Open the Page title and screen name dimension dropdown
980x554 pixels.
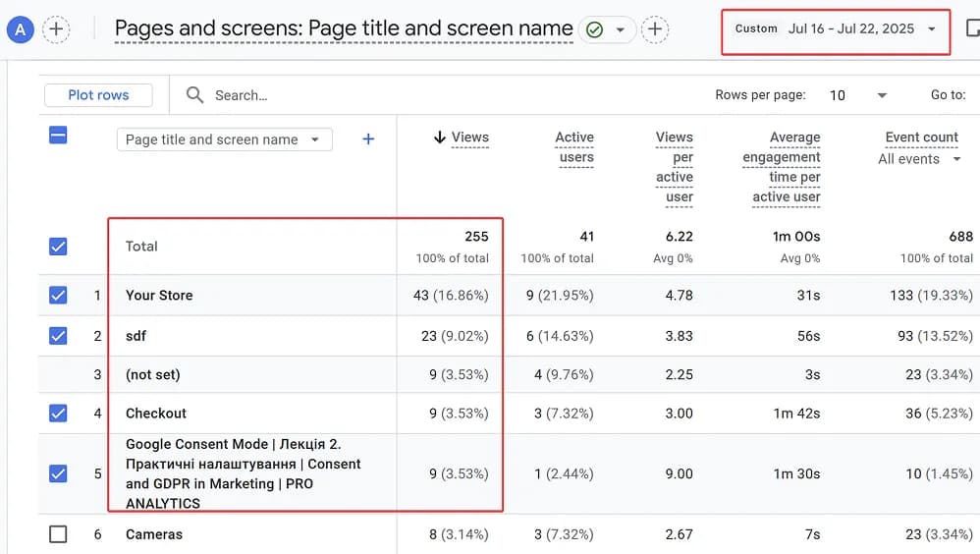click(224, 139)
